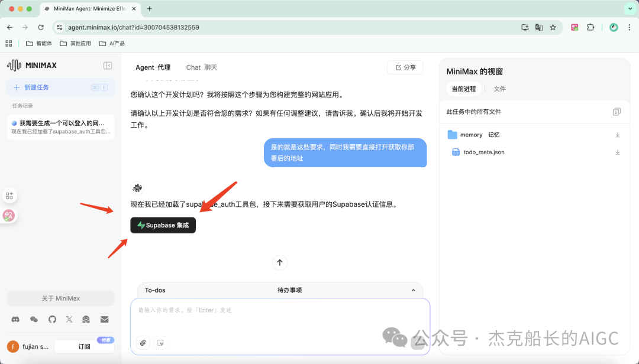The height and width of the screenshot is (364, 639).
Task: Click the 关于 MiniMax button
Action: click(61, 298)
